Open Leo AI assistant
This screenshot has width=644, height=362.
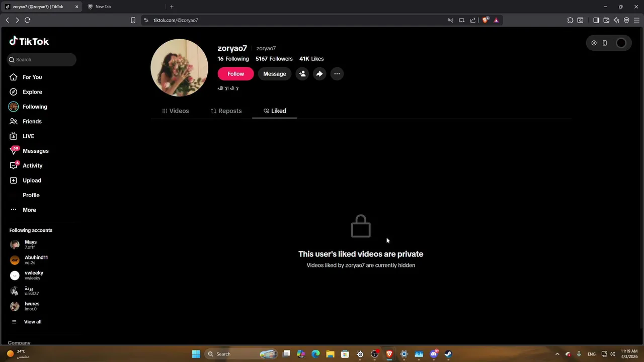point(616,20)
